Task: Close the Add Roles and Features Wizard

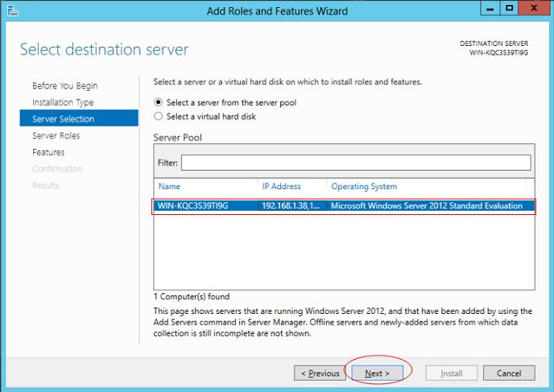Action: (x=534, y=9)
